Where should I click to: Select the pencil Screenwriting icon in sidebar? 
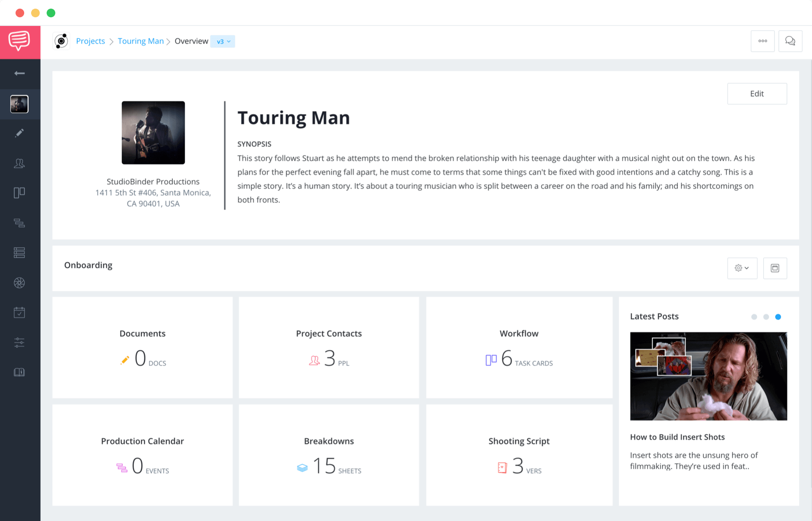coord(19,133)
